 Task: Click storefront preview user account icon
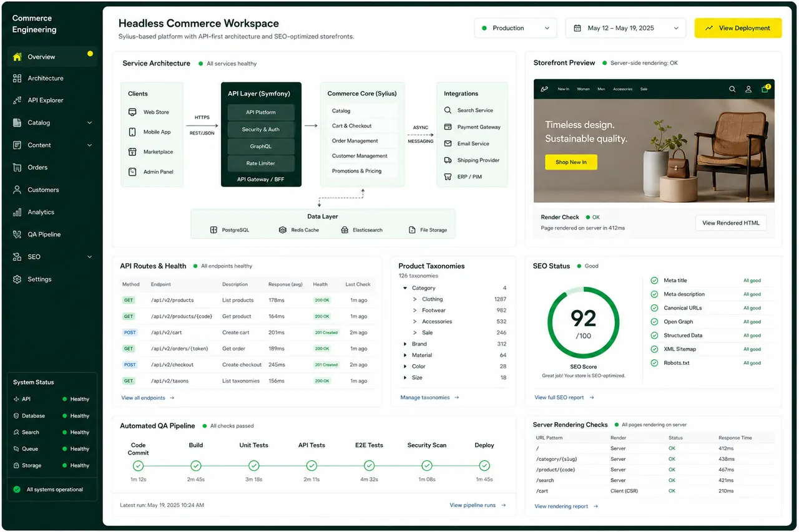[748, 89]
